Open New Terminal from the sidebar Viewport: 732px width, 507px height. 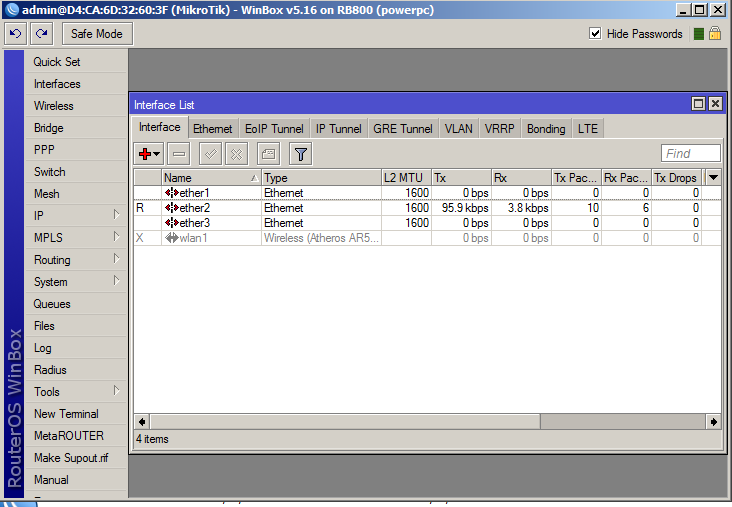(76, 413)
